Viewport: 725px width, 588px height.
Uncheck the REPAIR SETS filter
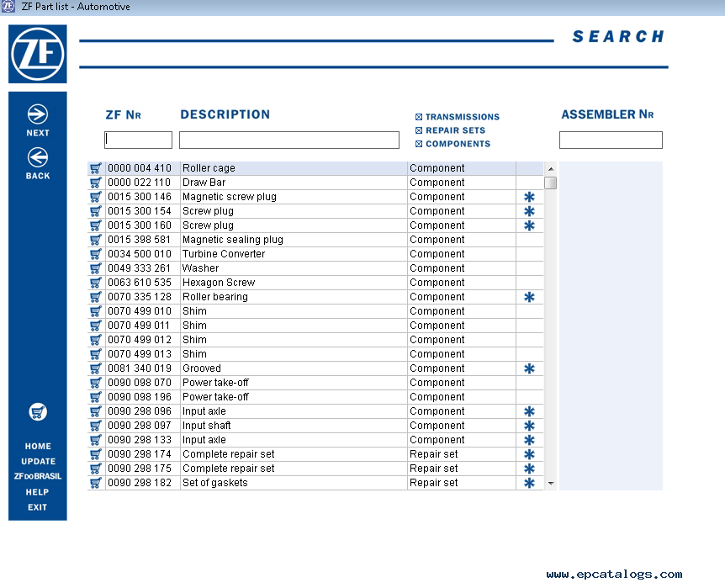point(419,130)
